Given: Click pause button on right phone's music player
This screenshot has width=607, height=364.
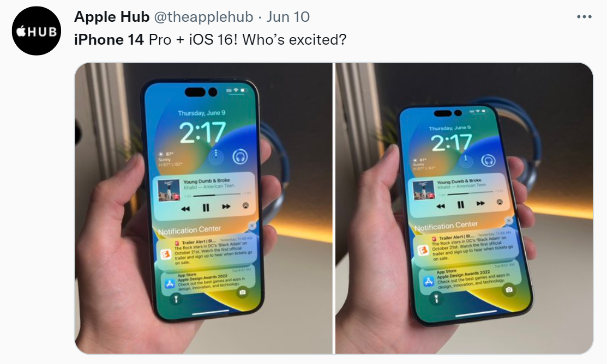Looking at the screenshot, I should (x=461, y=205).
